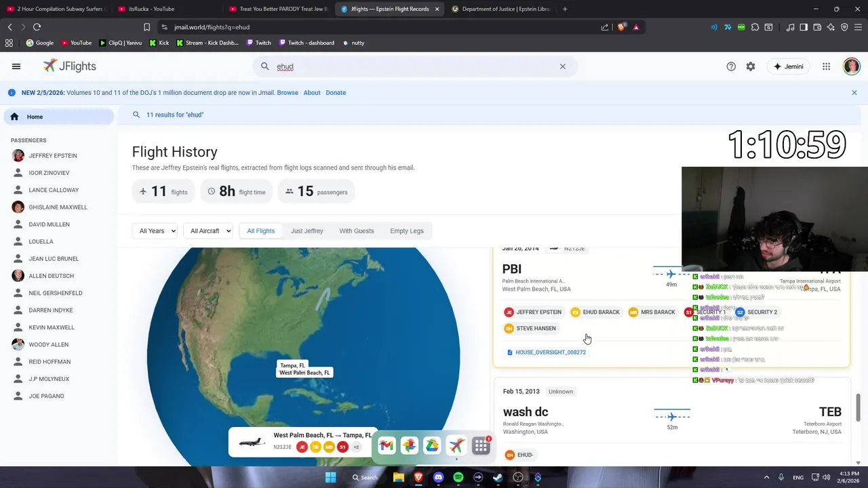Open the Drive app in the dock
The width and height of the screenshot is (868, 488).
coord(432,445)
